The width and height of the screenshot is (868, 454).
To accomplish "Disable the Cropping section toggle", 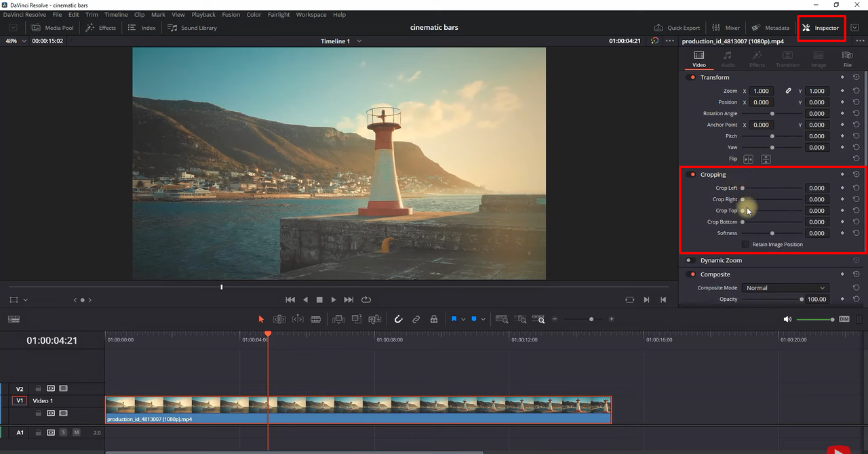I will click(691, 175).
